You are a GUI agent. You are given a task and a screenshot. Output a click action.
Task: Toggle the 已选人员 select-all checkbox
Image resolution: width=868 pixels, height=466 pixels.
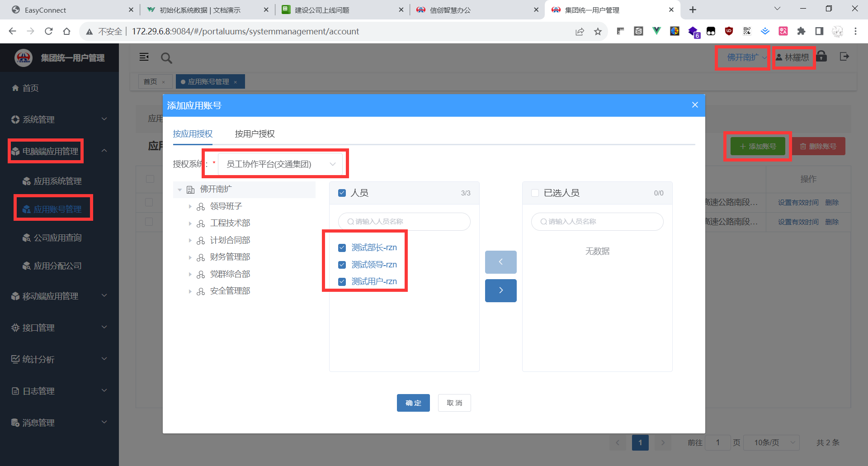point(535,193)
